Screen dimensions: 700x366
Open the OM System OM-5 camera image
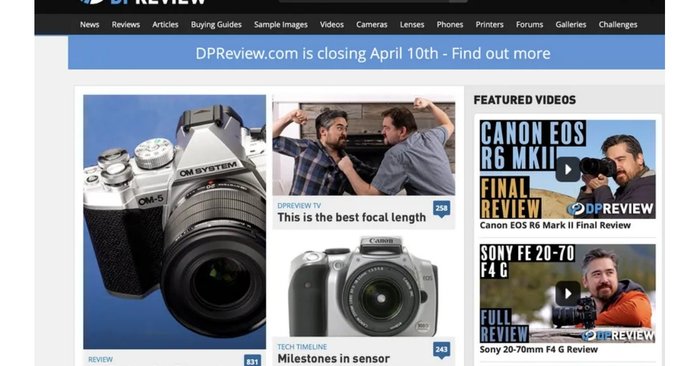(175, 222)
